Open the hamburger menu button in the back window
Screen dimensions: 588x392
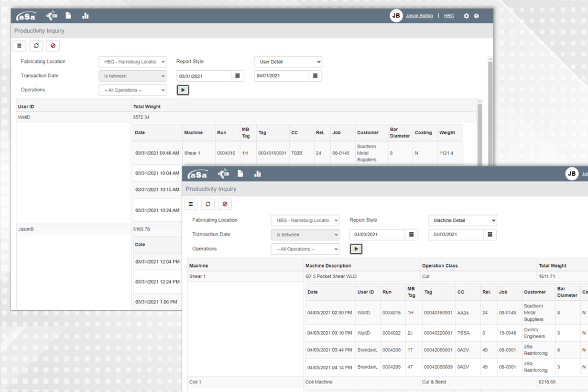coord(19,46)
